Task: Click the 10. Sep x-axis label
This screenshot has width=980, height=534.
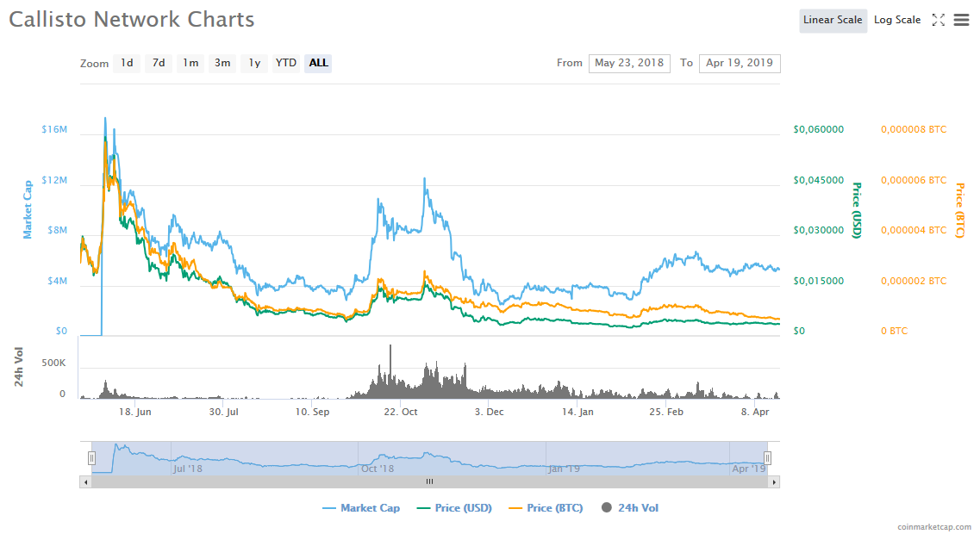Action: coord(312,413)
